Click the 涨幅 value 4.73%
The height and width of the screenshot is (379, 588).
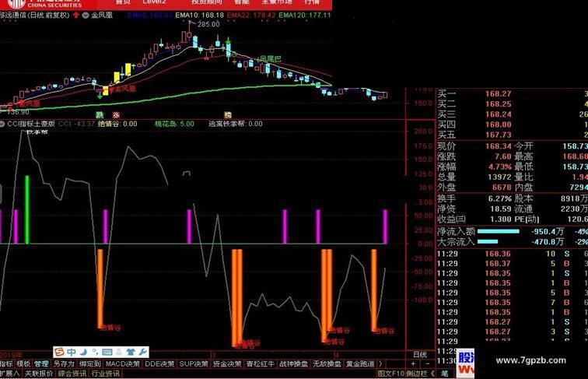click(500, 167)
